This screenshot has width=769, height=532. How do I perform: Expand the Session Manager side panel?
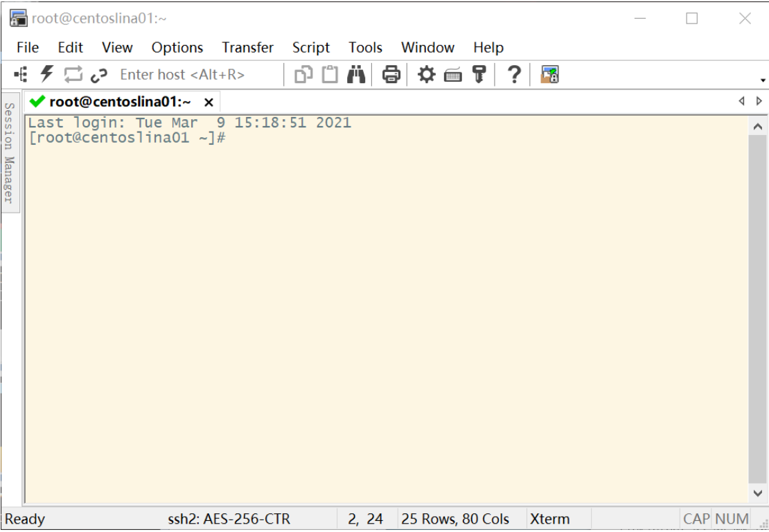tap(10, 153)
